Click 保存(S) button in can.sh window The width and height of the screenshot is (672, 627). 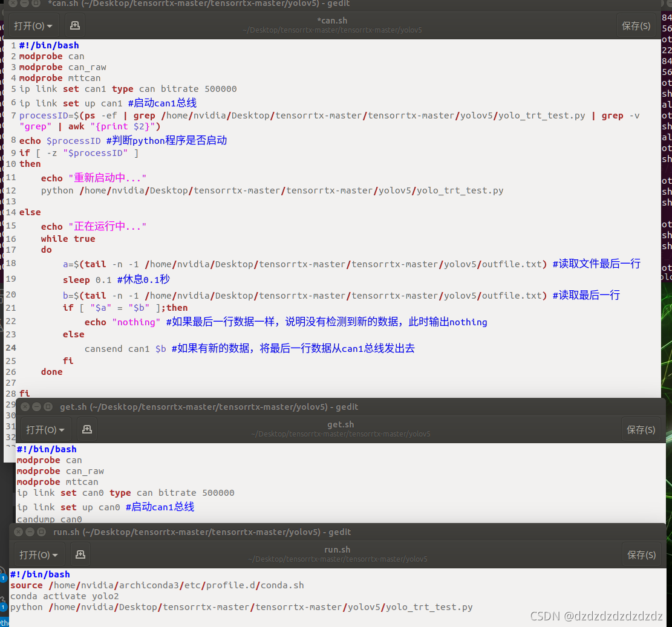[x=636, y=25]
